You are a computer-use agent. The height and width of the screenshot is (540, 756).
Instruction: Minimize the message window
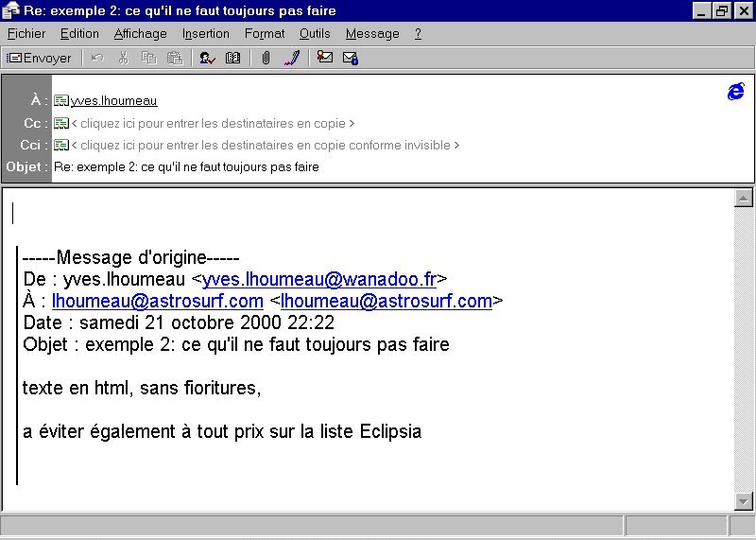click(702, 10)
